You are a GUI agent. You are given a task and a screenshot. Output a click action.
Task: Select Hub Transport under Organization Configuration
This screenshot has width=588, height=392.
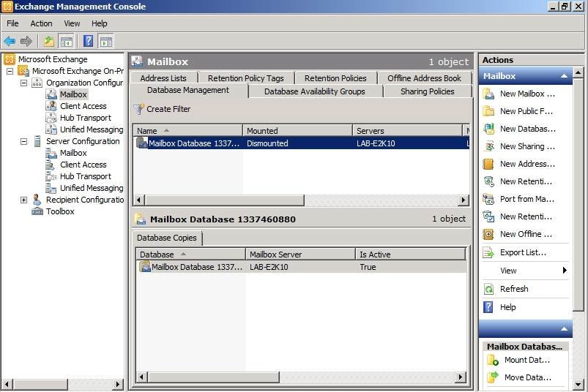[x=86, y=118]
